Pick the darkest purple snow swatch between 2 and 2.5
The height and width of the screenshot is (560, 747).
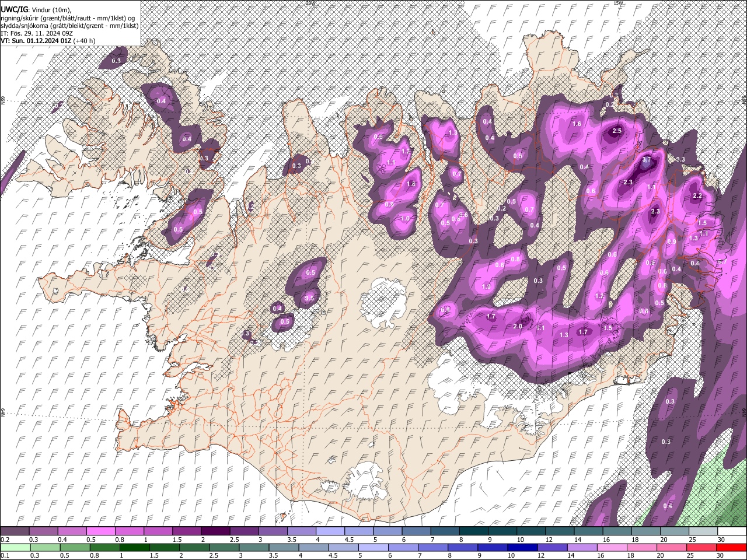click(215, 531)
